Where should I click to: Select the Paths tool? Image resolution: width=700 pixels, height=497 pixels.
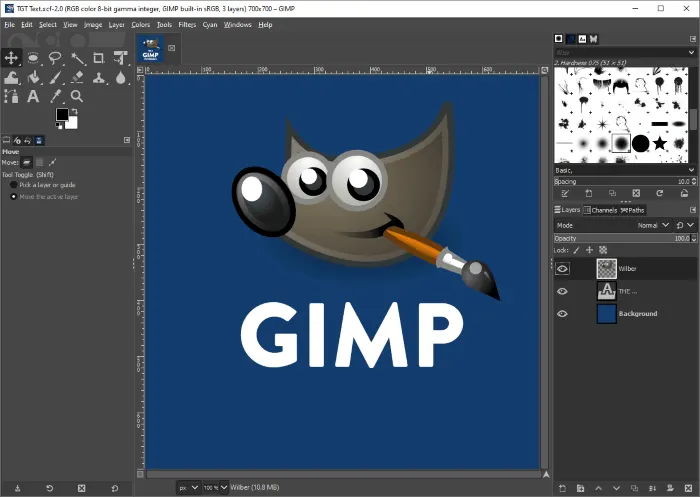11,96
